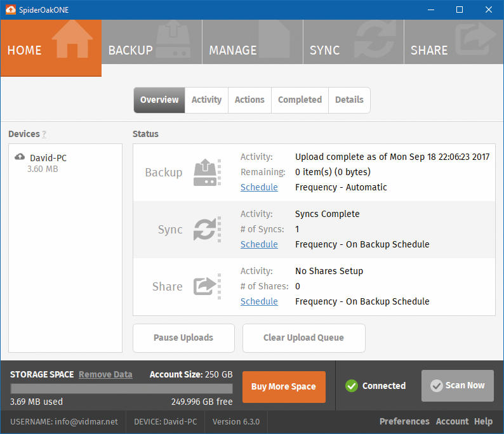Open the Actions sub-tab
This screenshot has height=434, width=504.
[249, 100]
